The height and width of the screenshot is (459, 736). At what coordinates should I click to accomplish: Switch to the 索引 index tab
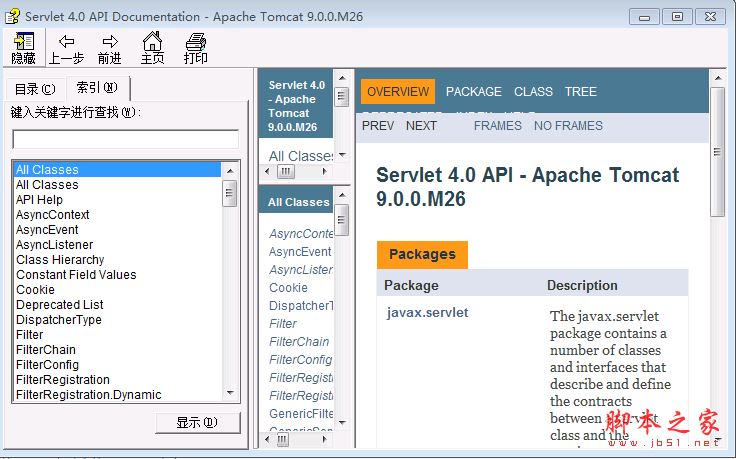click(97, 87)
